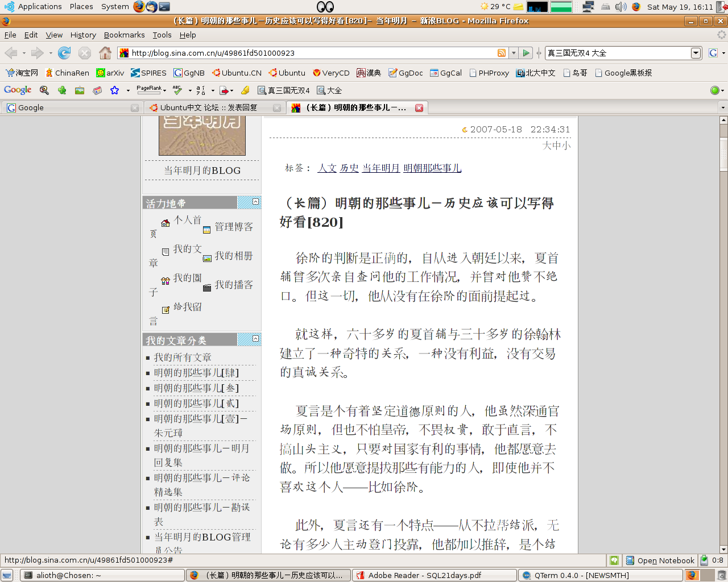This screenshot has width=728, height=582.
Task: Open the Back history dropdown arrow
Action: click(24, 53)
